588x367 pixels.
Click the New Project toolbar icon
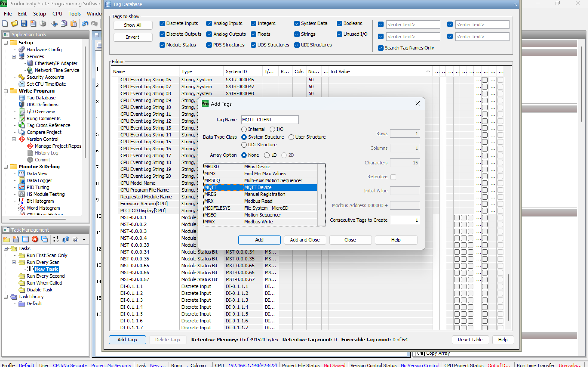[x=5, y=23]
